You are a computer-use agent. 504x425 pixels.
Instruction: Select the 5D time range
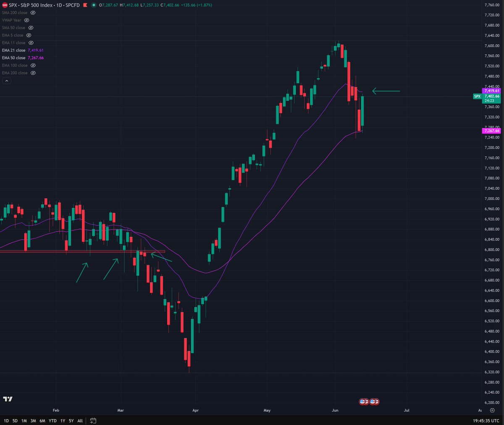[15, 420]
